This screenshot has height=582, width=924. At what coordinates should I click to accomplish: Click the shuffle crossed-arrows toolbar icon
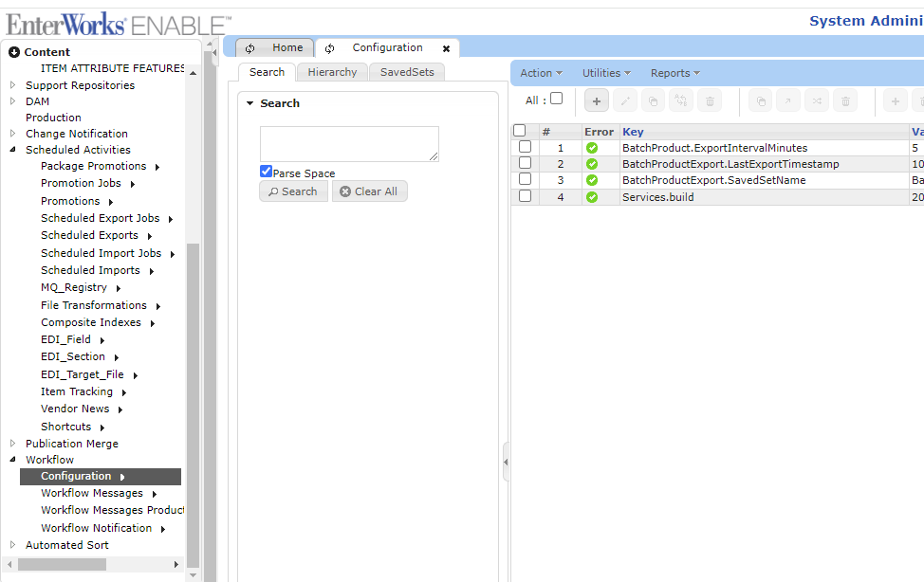(x=817, y=101)
